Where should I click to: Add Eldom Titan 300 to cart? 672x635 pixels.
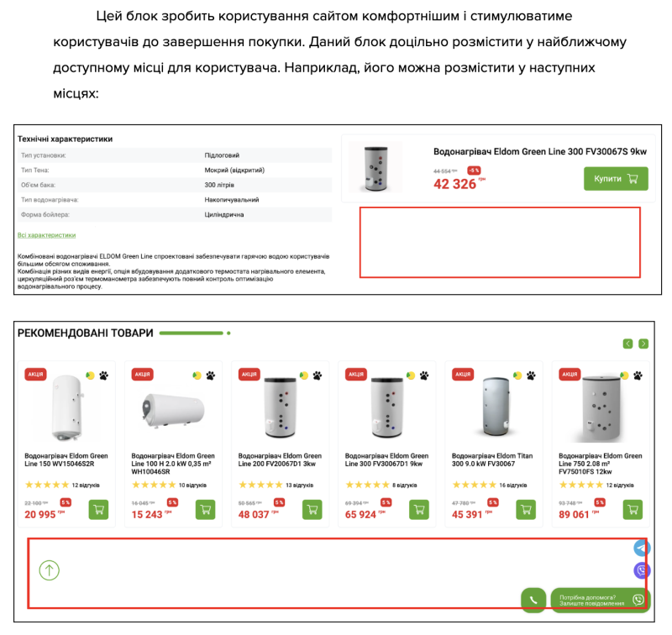pyautogui.click(x=526, y=510)
